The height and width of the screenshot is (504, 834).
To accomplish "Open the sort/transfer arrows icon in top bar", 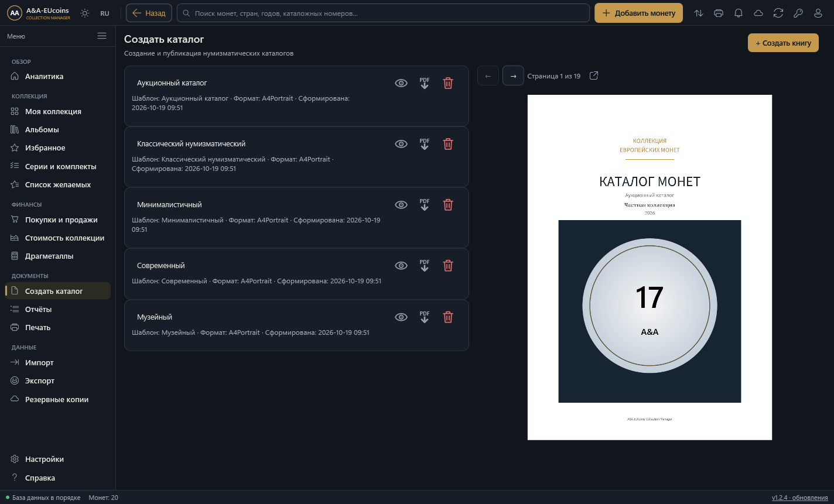I will coord(699,13).
